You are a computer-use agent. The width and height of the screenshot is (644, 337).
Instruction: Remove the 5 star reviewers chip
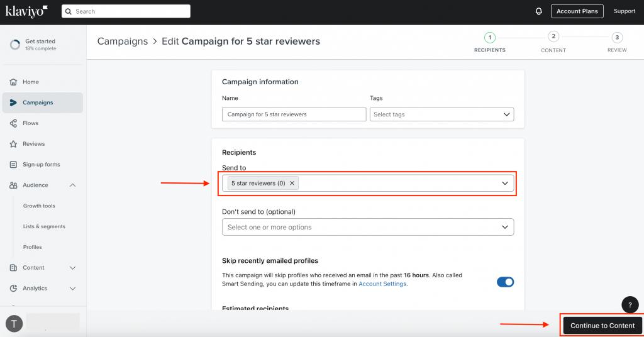coord(292,183)
